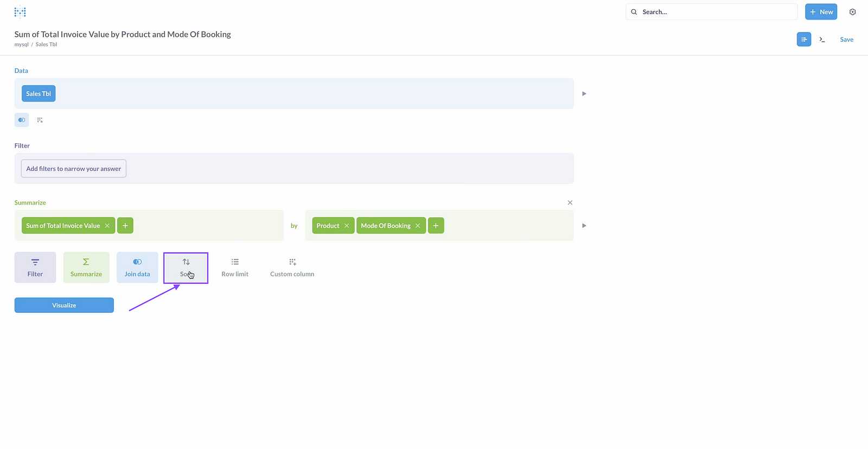Click the small custom column icon under Data
Viewport: 868px width, 449px height.
tap(40, 120)
